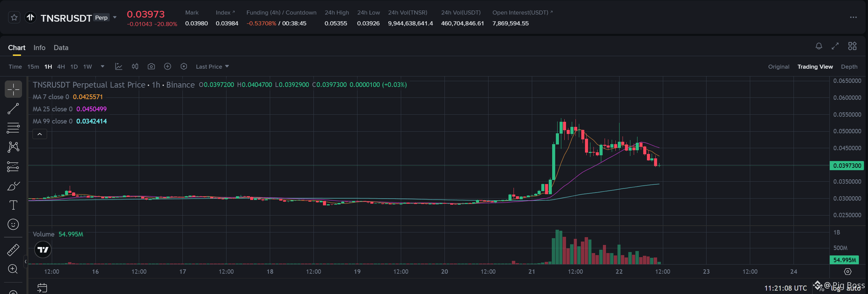Image resolution: width=868 pixels, height=294 pixels.
Task: Select the 1H timeframe
Action: pyautogui.click(x=48, y=67)
